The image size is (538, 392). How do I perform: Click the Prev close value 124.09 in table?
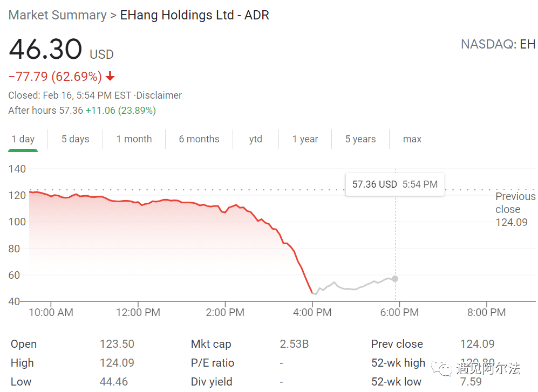coord(477,344)
